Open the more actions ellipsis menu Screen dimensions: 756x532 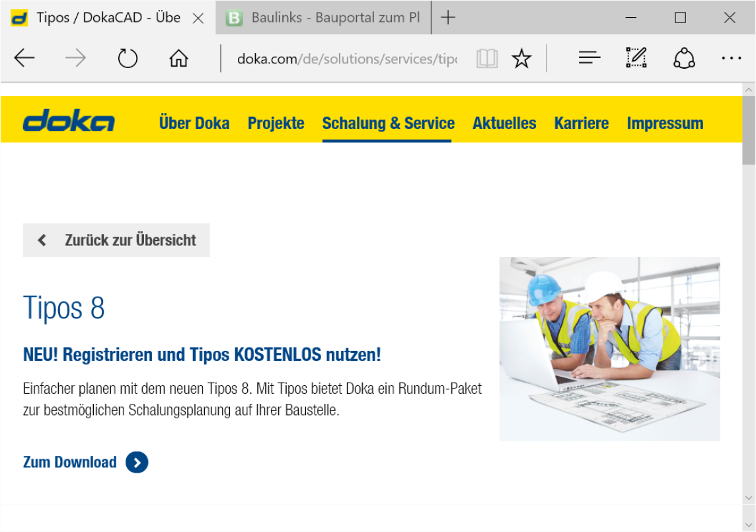732,58
